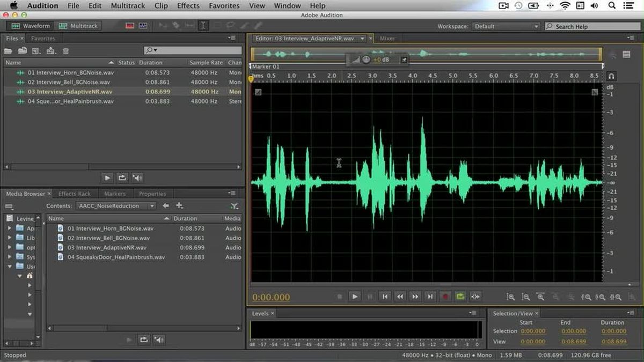This screenshot has height=362, width=644.
Task: Click trash icon to close selected files
Action: tap(65, 50)
